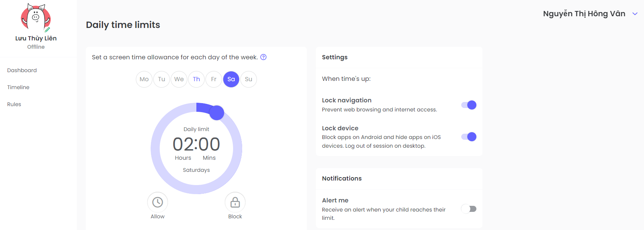The image size is (644, 230).
Task: Select the Friday day button
Action: pyautogui.click(x=214, y=79)
